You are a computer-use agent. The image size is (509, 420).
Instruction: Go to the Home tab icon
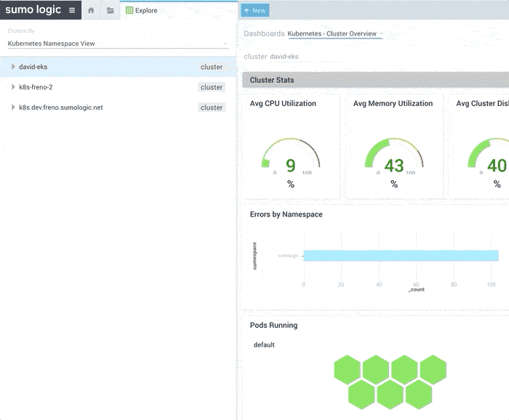tap(91, 10)
